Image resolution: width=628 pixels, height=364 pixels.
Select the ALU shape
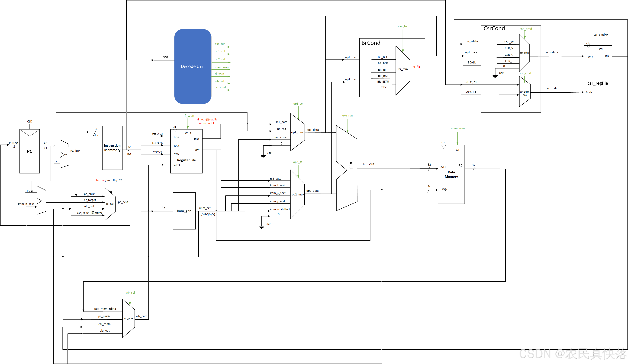(x=347, y=168)
